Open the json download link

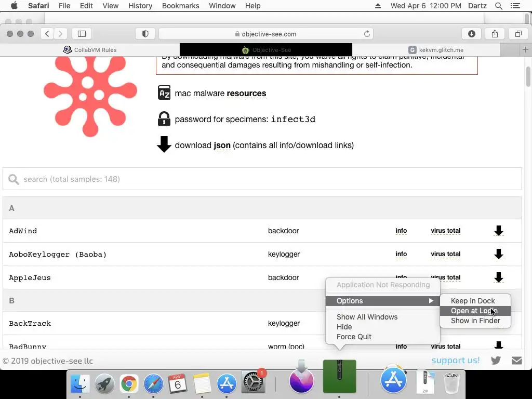222,145
